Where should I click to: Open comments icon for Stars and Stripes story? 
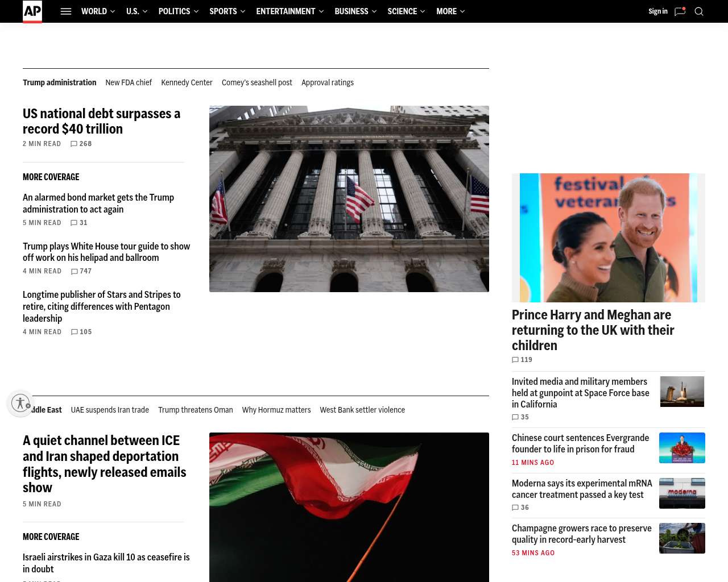point(75,332)
